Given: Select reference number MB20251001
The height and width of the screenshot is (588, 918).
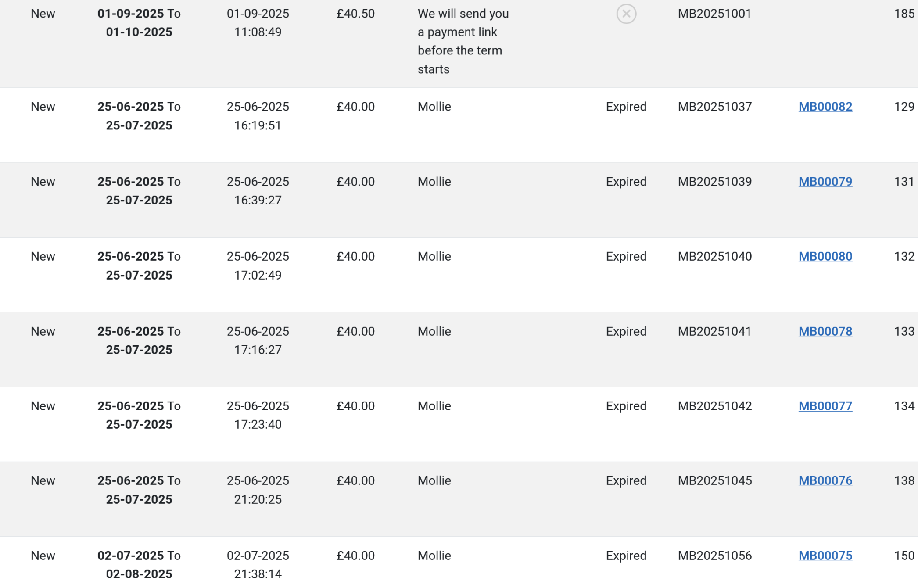Looking at the screenshot, I should click(x=714, y=14).
